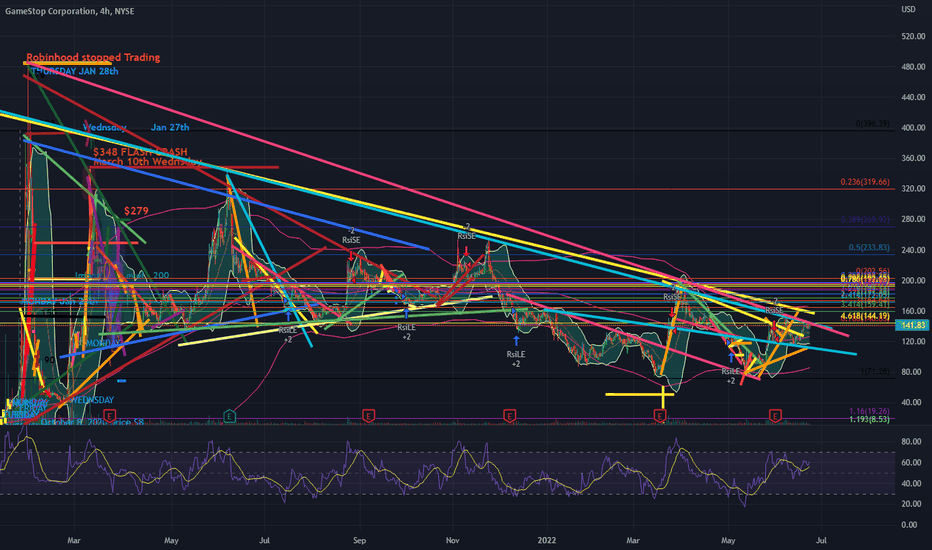Screen dimensions: 932x550
Task: Select the Jan 27th annotation text
Action: point(170,127)
